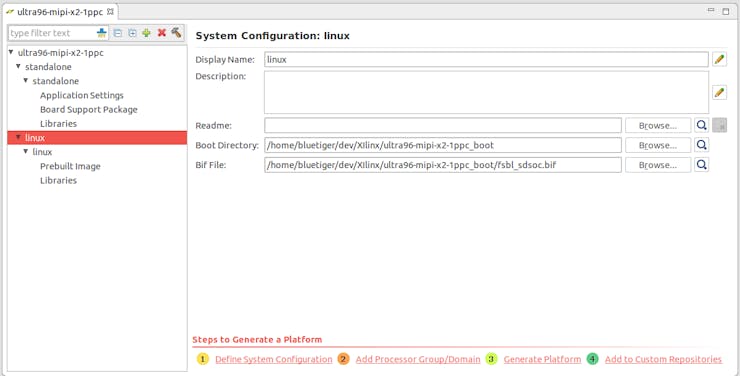The width and height of the screenshot is (740, 376).
Task: Select the top-level standalone tree item
Action: [48, 67]
